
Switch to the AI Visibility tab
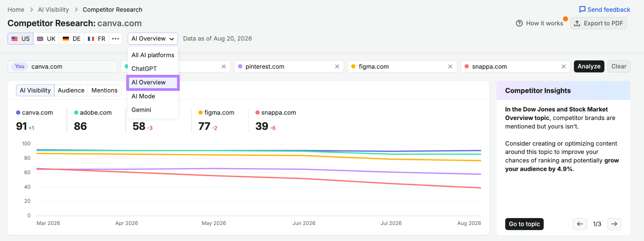click(x=35, y=90)
